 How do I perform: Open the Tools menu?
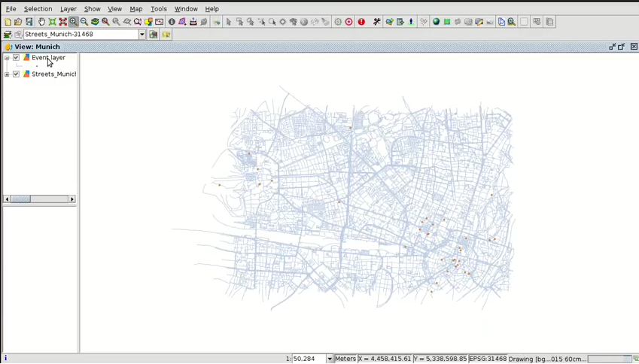pyautogui.click(x=158, y=9)
